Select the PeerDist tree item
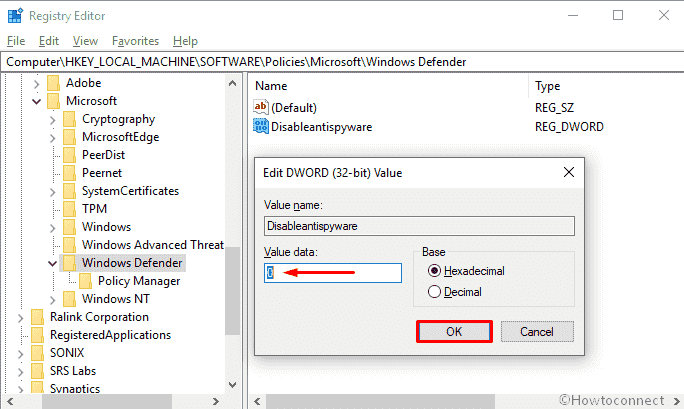This screenshot has width=684, height=409. coord(103,155)
